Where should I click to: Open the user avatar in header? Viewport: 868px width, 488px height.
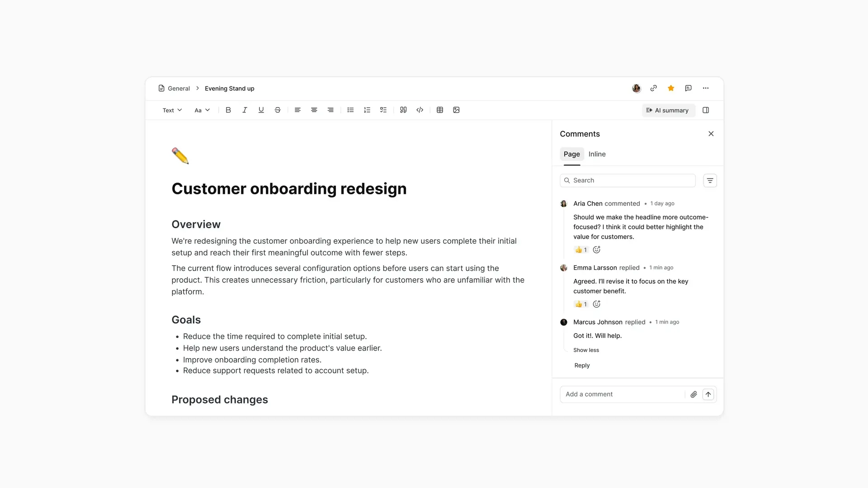click(x=637, y=88)
